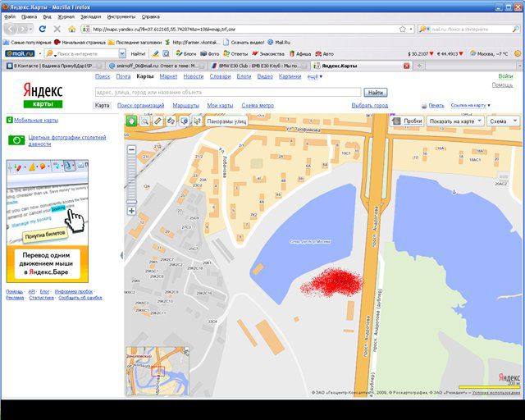This screenshot has height=420, width=525.
Task: Open the Закладки menu
Action: click(x=91, y=16)
